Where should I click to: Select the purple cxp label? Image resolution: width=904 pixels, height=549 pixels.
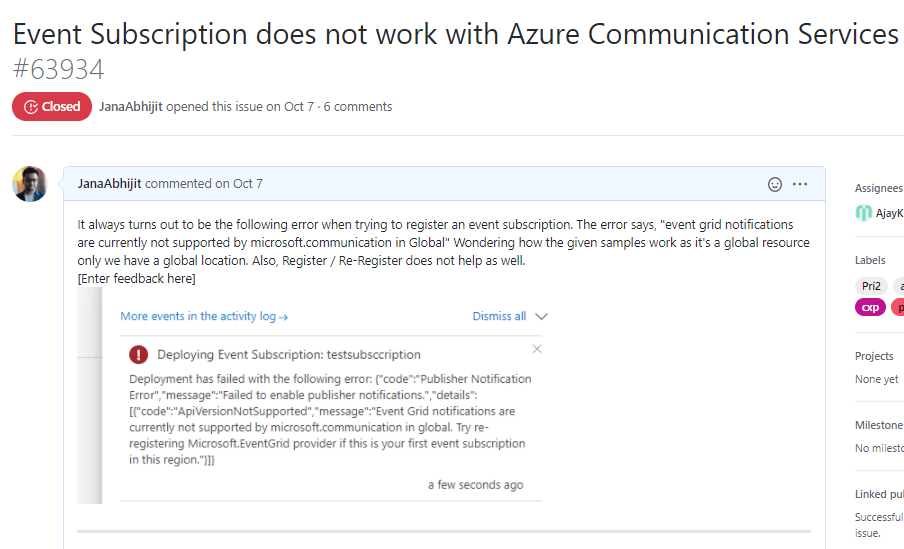pyautogui.click(x=870, y=307)
